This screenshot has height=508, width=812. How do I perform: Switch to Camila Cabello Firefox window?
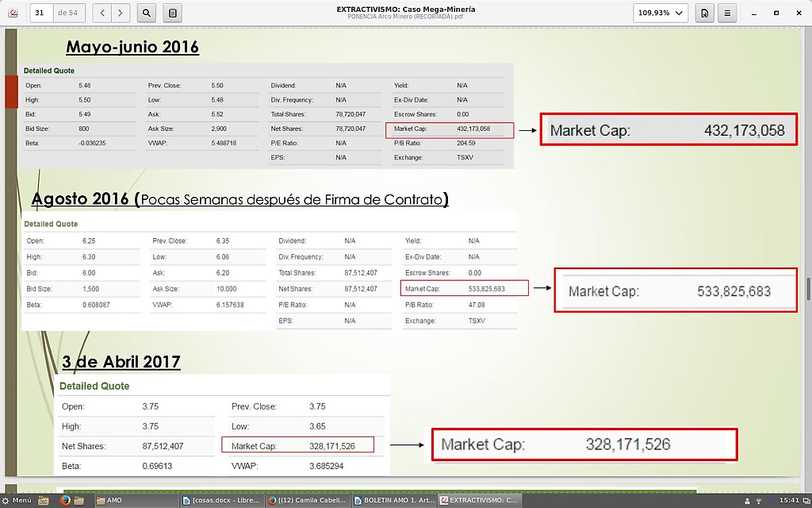(x=305, y=501)
